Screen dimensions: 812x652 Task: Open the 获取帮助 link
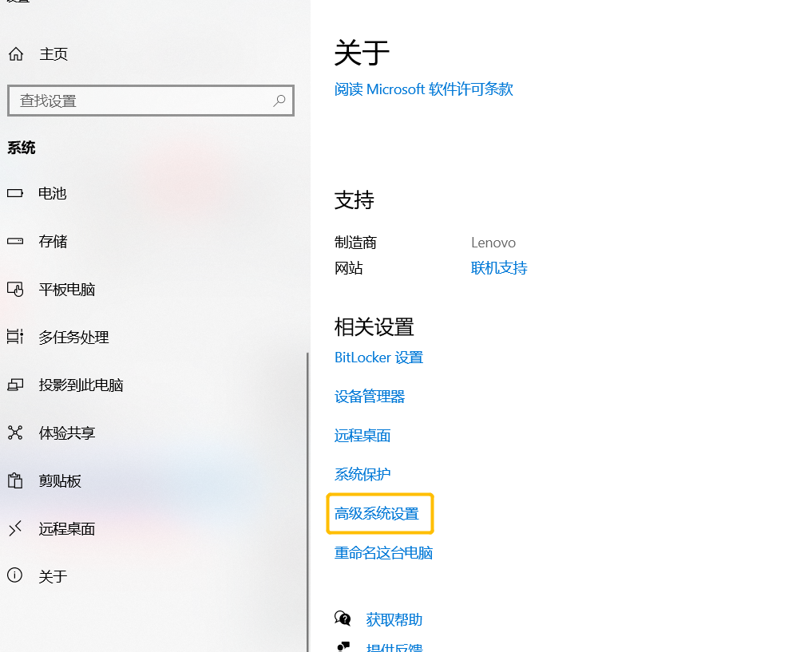coord(394,619)
